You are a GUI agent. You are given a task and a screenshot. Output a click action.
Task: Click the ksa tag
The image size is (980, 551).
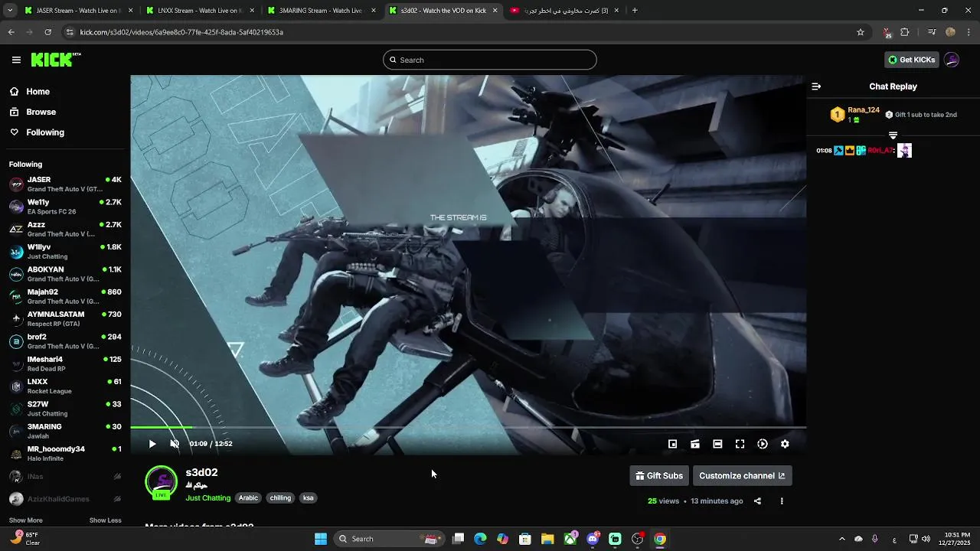pyautogui.click(x=308, y=498)
